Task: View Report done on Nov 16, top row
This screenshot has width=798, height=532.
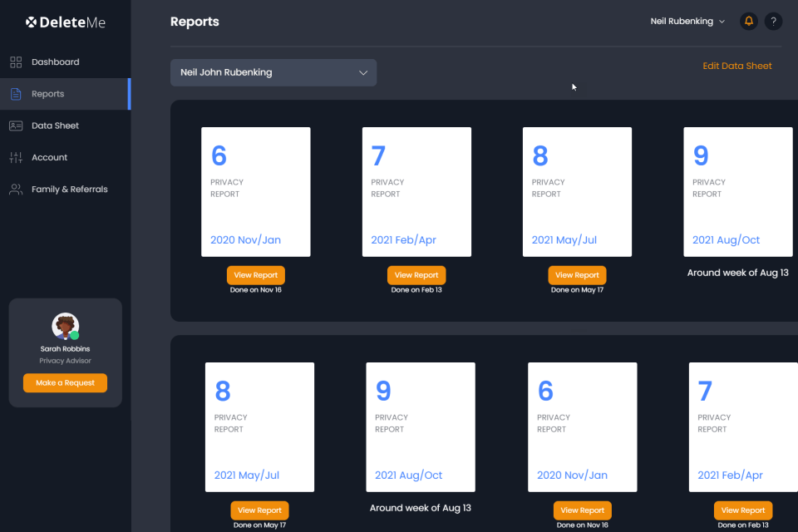Action: tap(255, 275)
